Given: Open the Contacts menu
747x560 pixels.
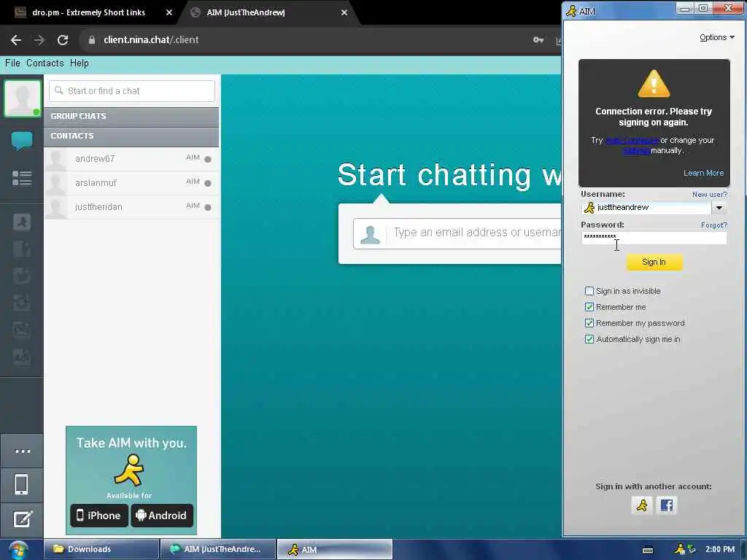Looking at the screenshot, I should tap(44, 63).
